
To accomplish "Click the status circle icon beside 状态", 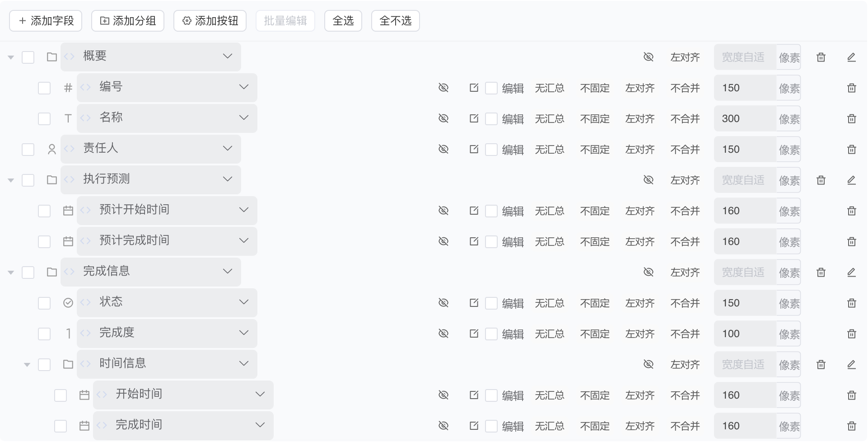I will (68, 302).
